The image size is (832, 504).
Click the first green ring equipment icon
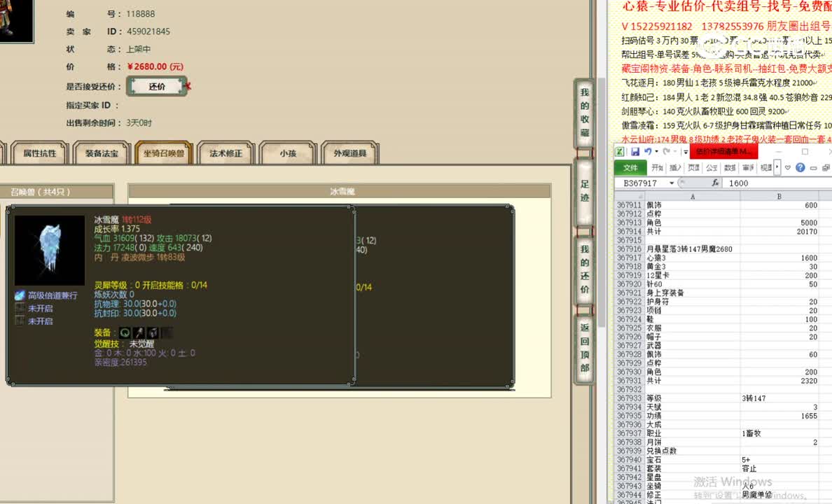pyautogui.click(x=125, y=332)
